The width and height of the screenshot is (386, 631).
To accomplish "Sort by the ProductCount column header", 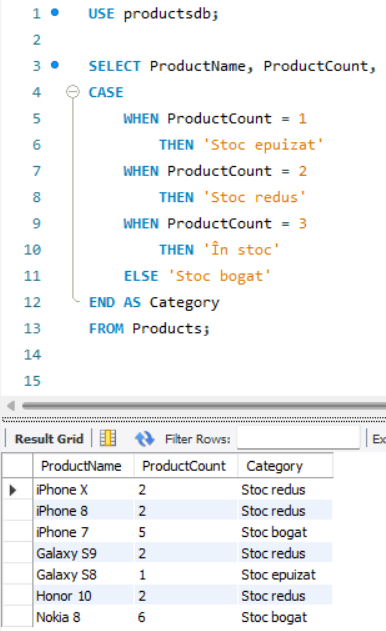I will pos(184,466).
